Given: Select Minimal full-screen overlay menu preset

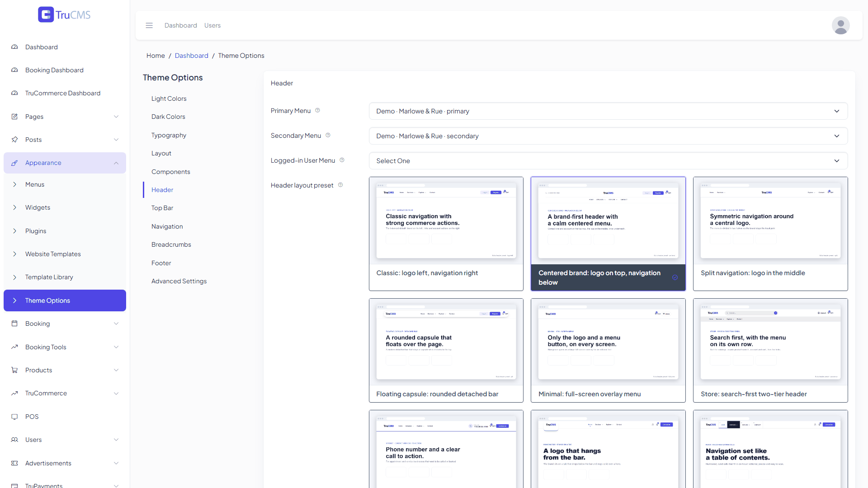Looking at the screenshot, I should (x=608, y=350).
